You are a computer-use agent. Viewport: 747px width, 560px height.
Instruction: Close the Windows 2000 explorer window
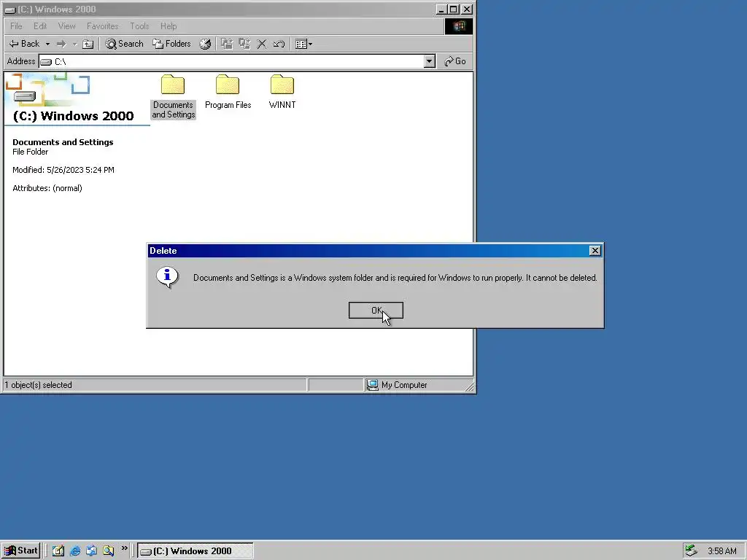coord(467,9)
